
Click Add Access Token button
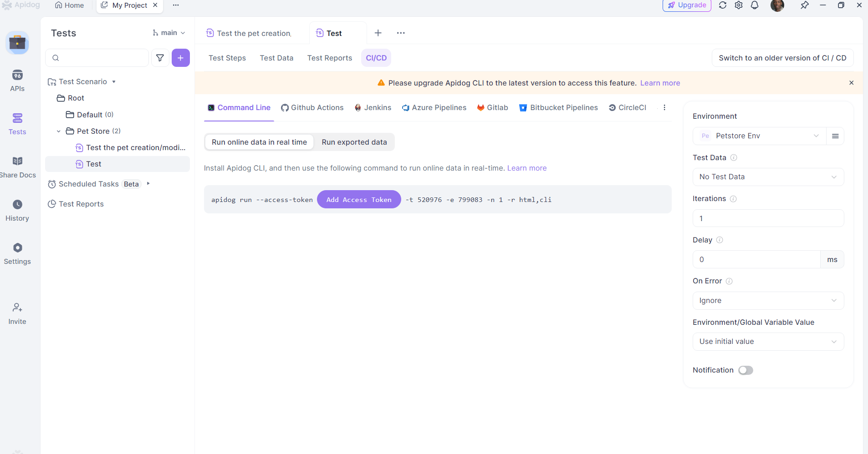pos(359,199)
